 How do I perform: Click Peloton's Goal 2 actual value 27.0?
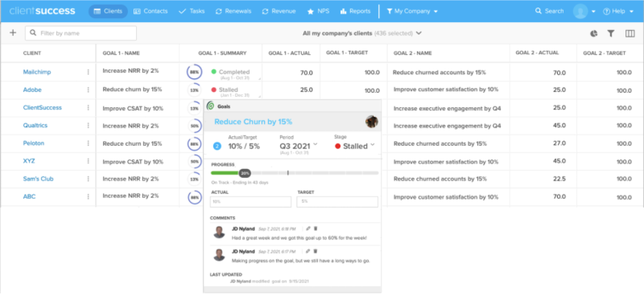point(559,144)
